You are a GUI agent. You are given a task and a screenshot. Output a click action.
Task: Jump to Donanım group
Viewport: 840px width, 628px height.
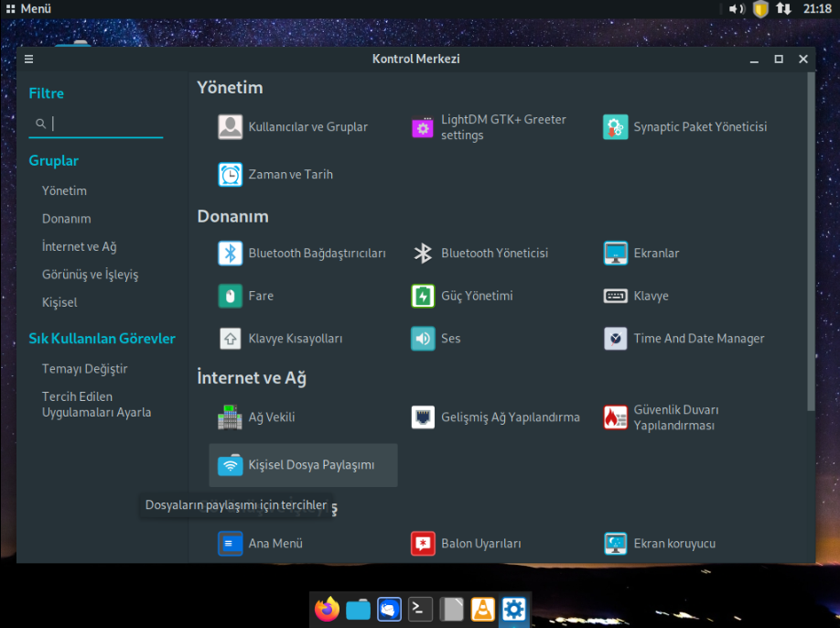tap(67, 219)
